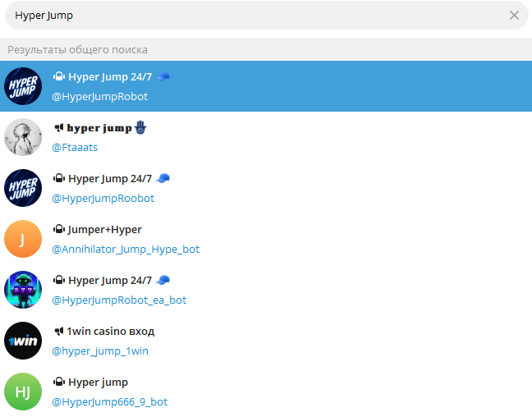The image size is (532, 417).
Task: Open the sketch avatar for @Ftaaats
Action: tap(23, 137)
